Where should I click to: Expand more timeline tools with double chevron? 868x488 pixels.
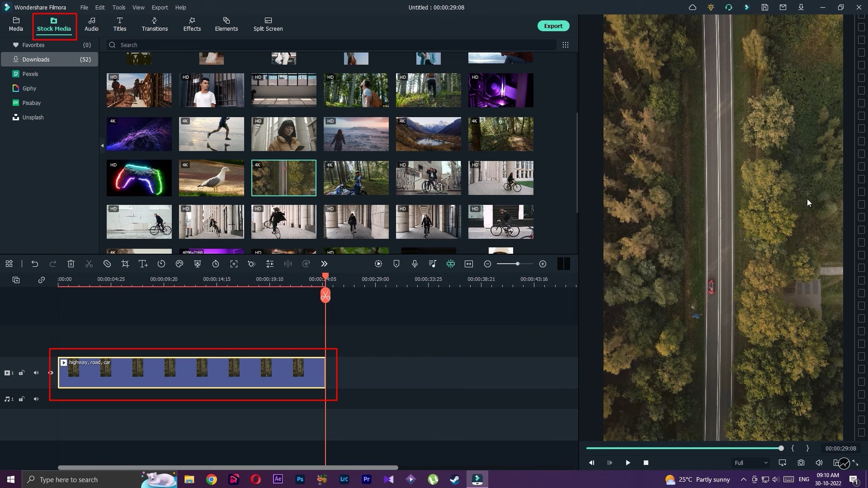click(324, 264)
